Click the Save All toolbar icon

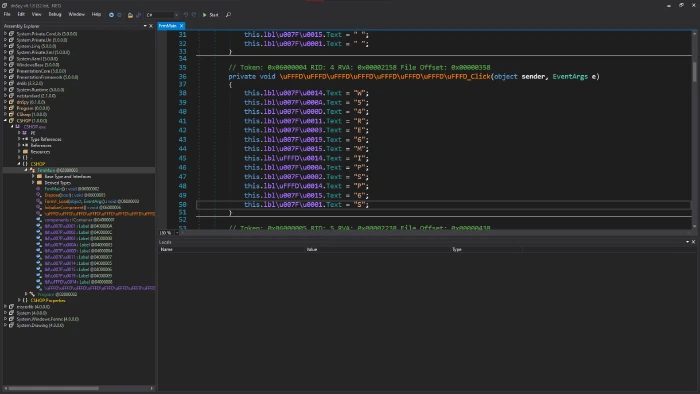tap(138, 15)
